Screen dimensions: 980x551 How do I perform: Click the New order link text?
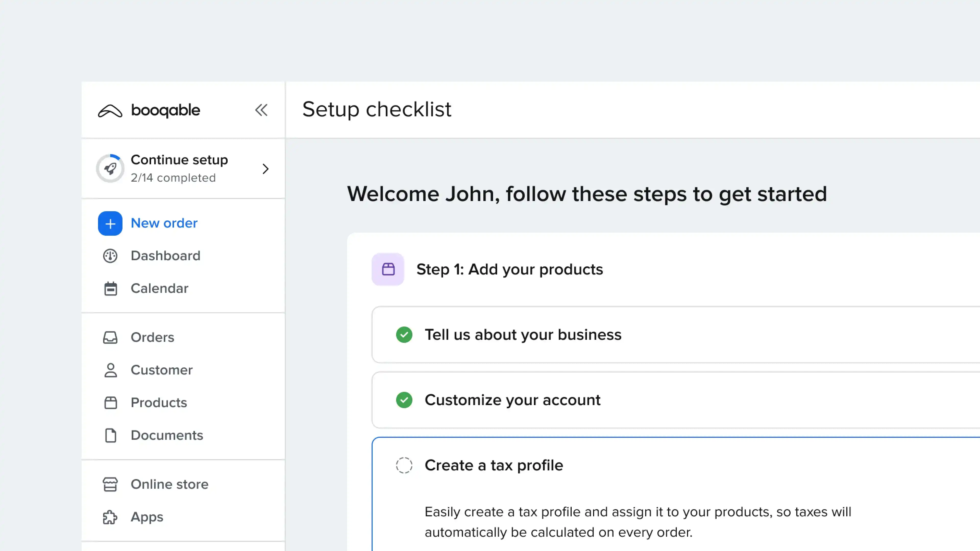[x=164, y=223]
